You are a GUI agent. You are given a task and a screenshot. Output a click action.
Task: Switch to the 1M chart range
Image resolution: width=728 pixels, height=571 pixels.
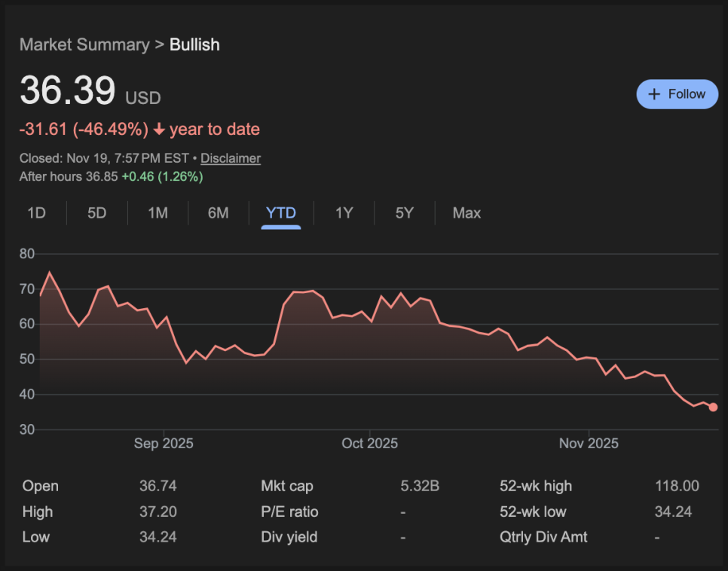(158, 213)
